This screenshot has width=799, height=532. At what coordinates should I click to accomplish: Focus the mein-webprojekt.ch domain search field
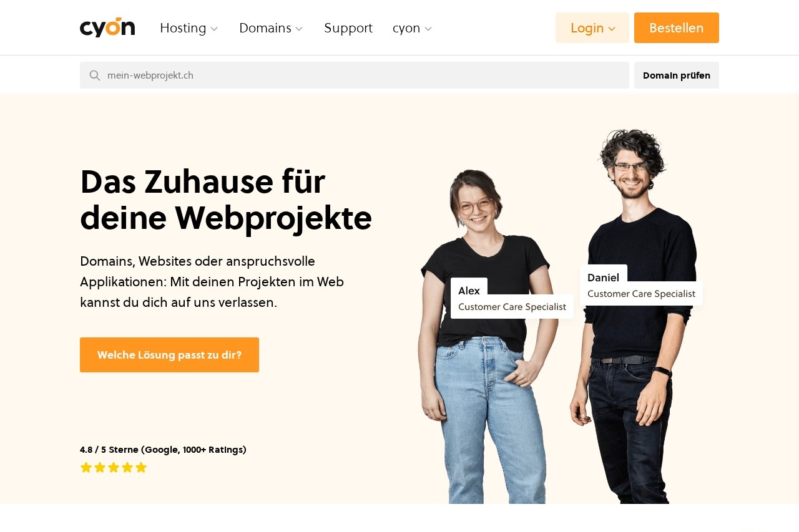355,75
